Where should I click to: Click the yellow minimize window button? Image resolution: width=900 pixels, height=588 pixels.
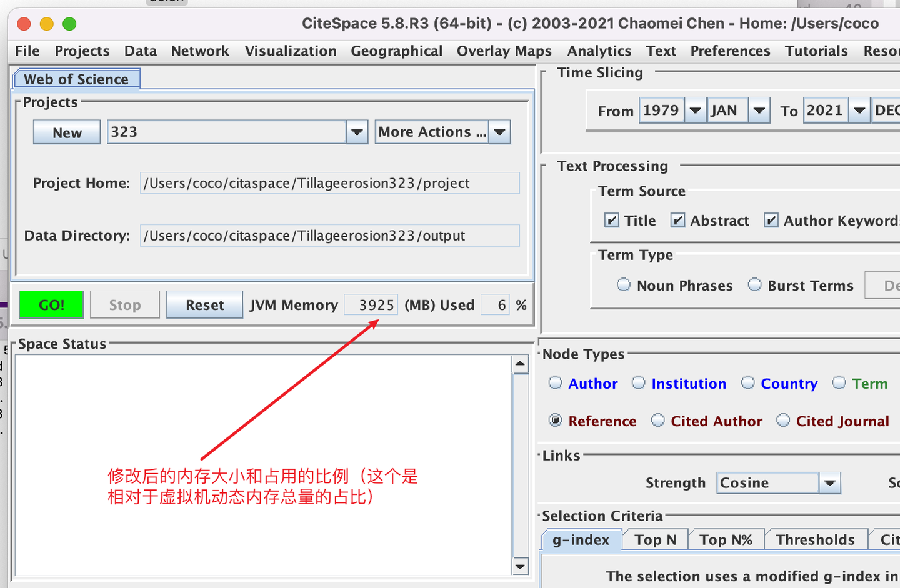click(47, 24)
